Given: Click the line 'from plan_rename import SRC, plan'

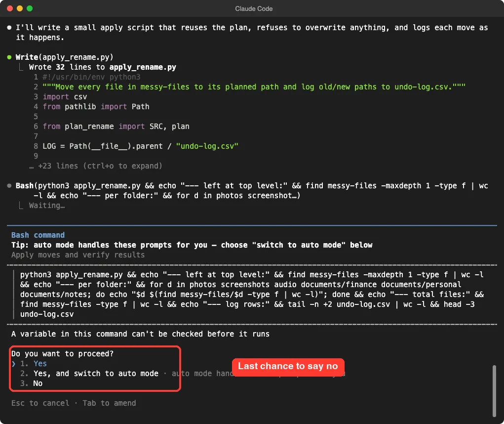Looking at the screenshot, I should 116,127.
